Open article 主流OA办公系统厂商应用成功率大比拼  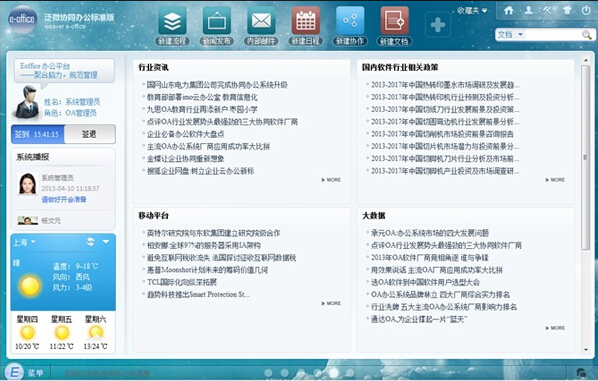[x=208, y=146]
